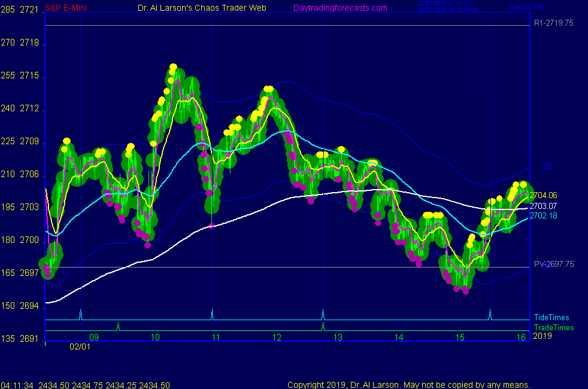Click the TideTimes spike just before 11

(x=212, y=314)
